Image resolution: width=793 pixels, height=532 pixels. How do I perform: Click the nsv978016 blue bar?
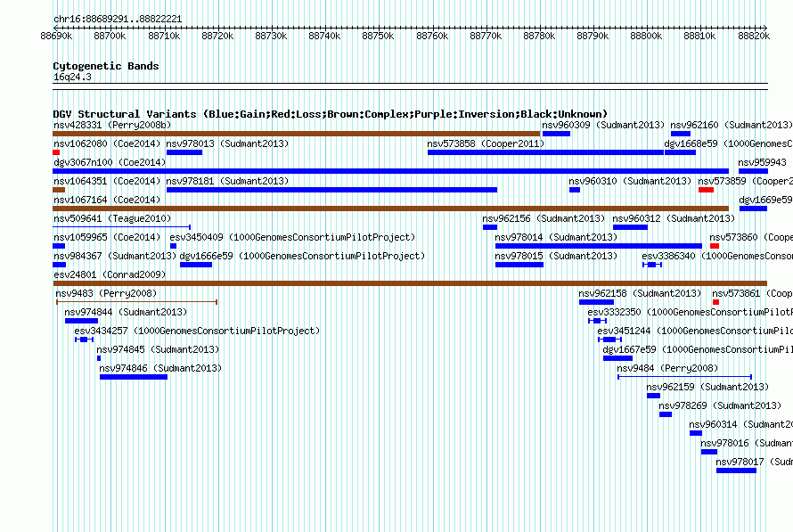point(709,452)
